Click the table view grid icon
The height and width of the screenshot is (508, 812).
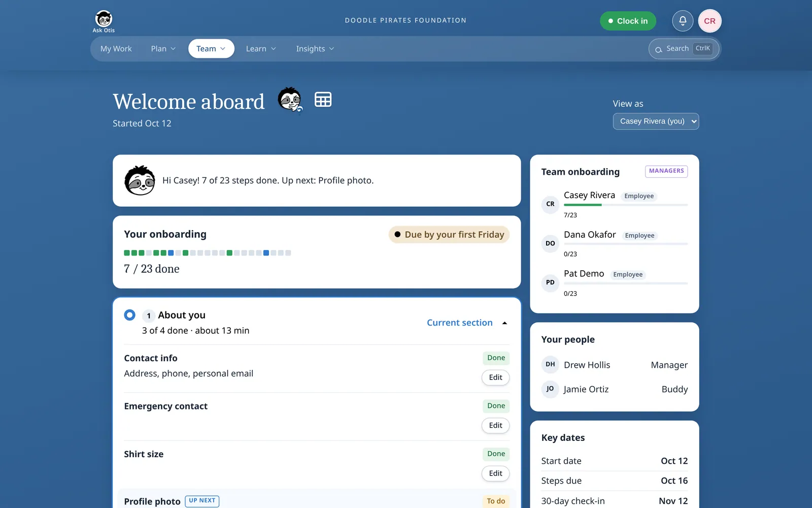click(x=323, y=100)
